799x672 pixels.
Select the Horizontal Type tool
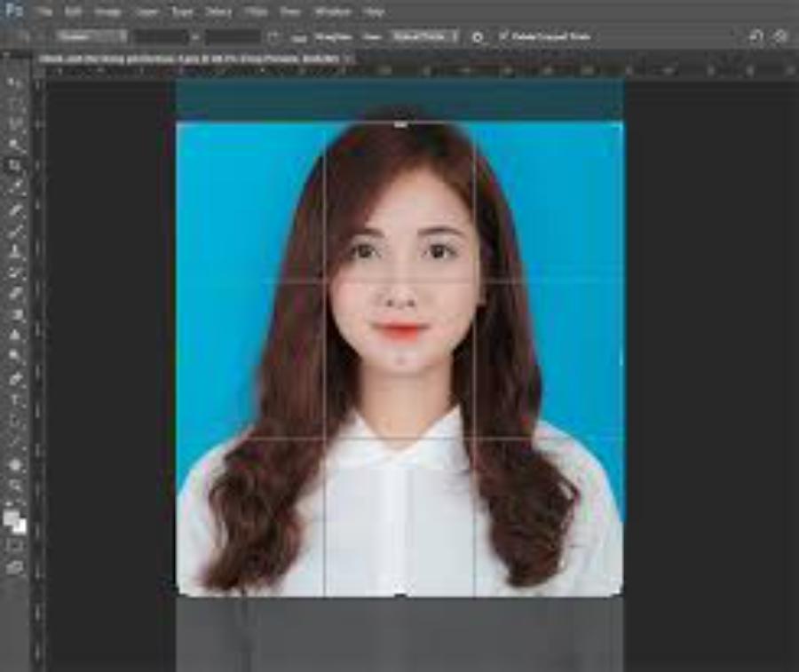[15, 400]
